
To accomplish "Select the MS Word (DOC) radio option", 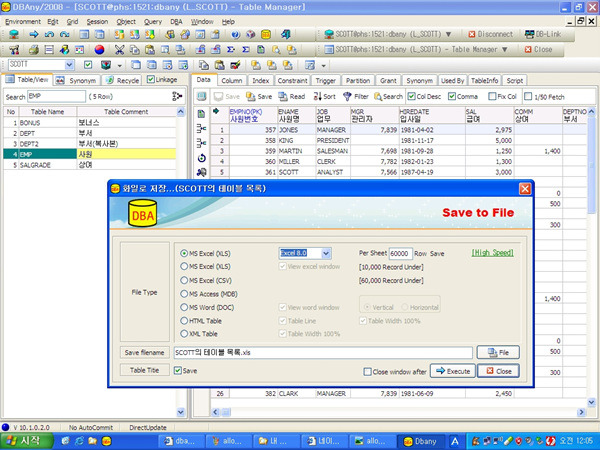I will (184, 307).
